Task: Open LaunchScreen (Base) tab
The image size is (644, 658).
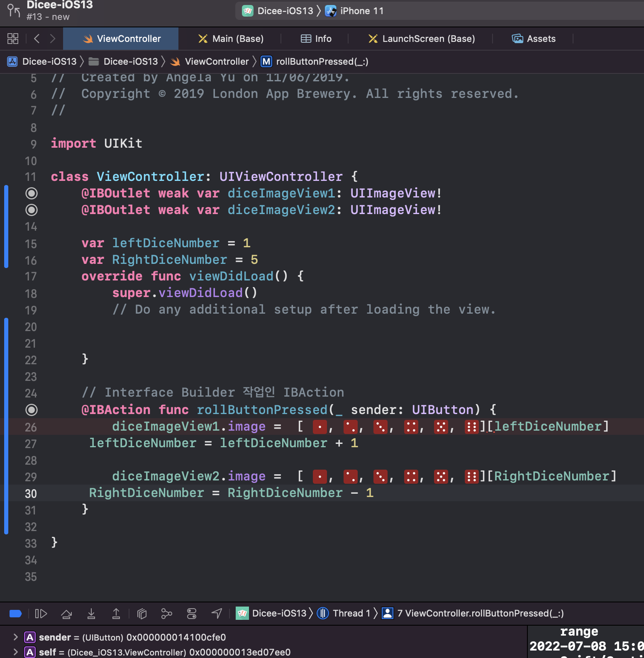Action: pos(422,39)
